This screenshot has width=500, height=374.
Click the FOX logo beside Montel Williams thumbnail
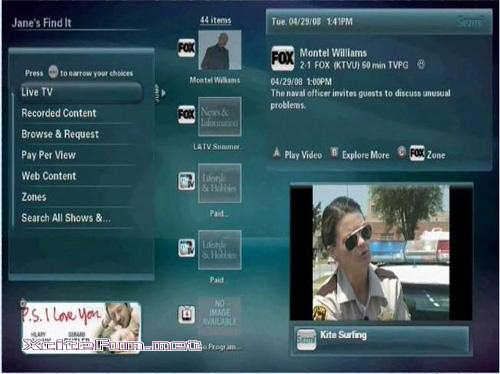pos(186,48)
